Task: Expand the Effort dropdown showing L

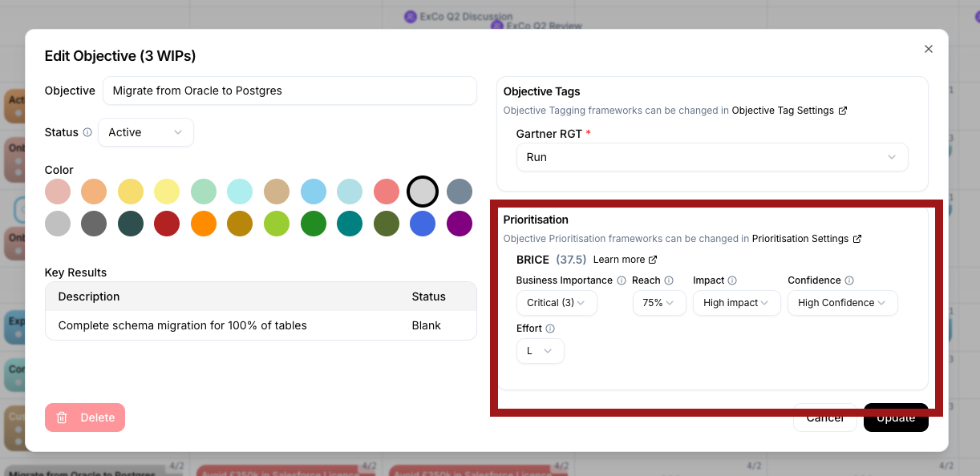Action: (540, 351)
